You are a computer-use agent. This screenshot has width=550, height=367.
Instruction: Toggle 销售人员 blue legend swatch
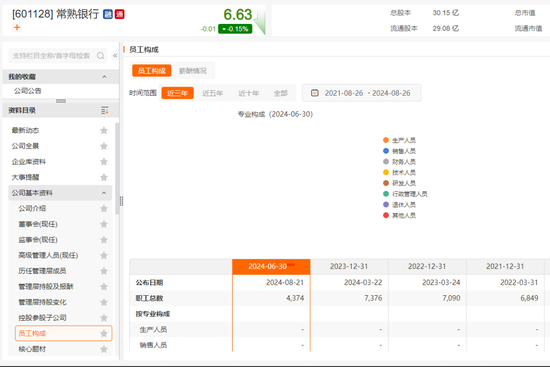pyautogui.click(x=386, y=151)
